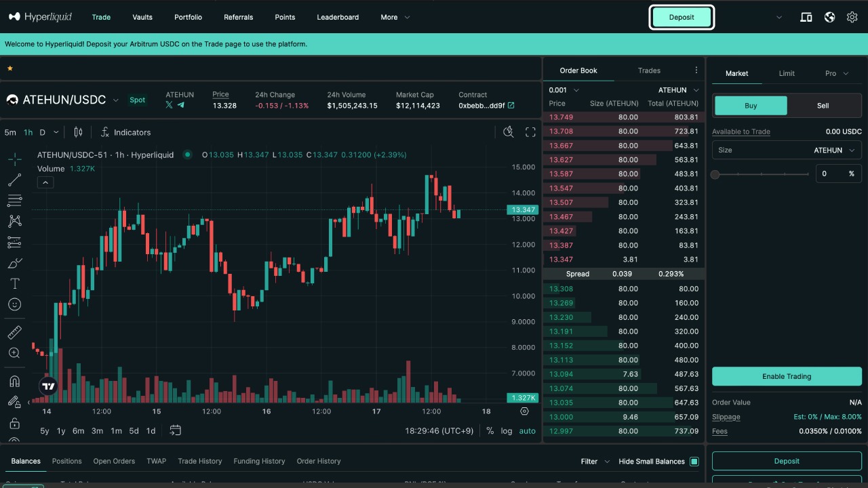The image size is (868, 488).
Task: Select the Text annotation tool
Action: [14, 283]
